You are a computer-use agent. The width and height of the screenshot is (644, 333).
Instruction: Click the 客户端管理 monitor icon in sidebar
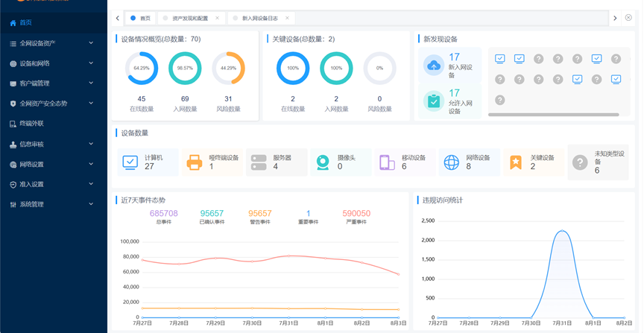click(x=13, y=83)
